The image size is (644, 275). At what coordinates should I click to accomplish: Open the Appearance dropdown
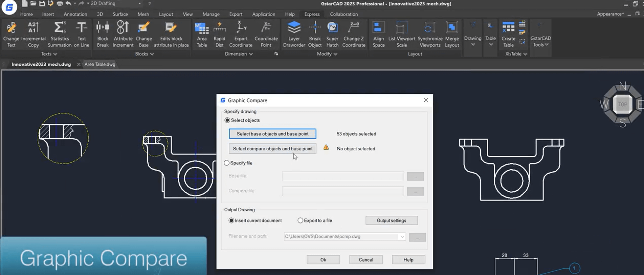tap(610, 14)
